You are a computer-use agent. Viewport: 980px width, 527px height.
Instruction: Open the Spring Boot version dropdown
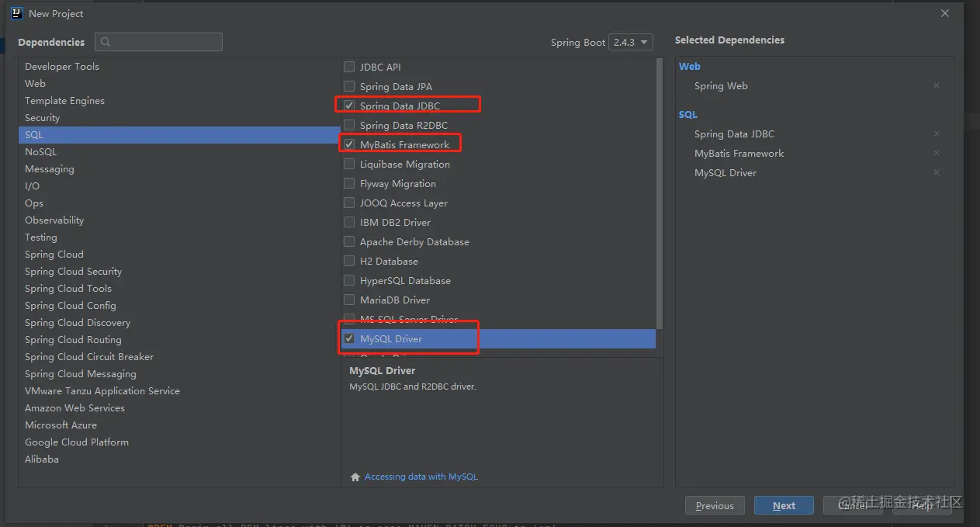tap(631, 42)
